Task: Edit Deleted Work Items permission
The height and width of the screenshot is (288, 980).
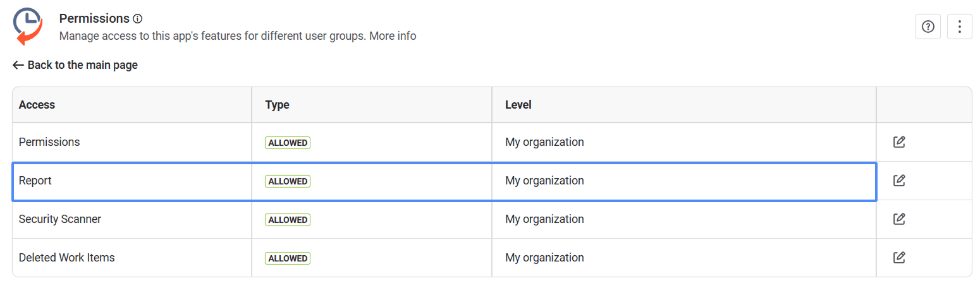Action: pos(899,258)
